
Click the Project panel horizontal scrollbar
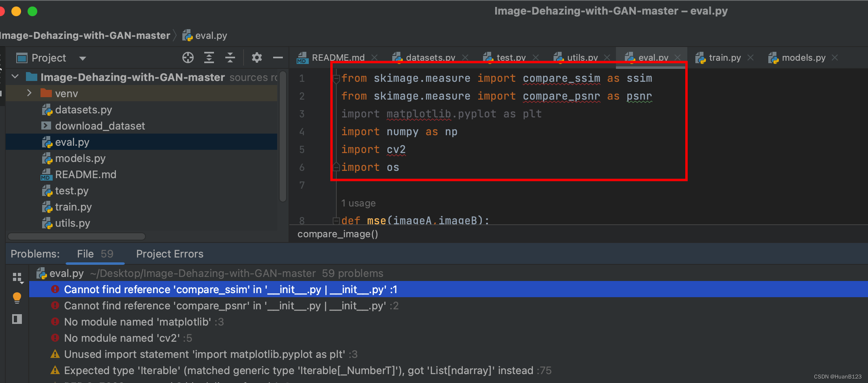tap(77, 236)
